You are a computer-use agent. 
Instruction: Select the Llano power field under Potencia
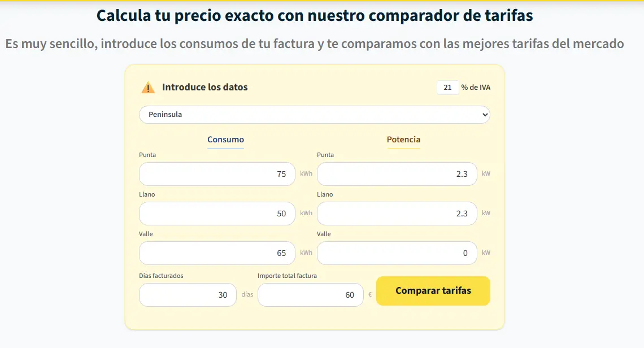(x=396, y=213)
